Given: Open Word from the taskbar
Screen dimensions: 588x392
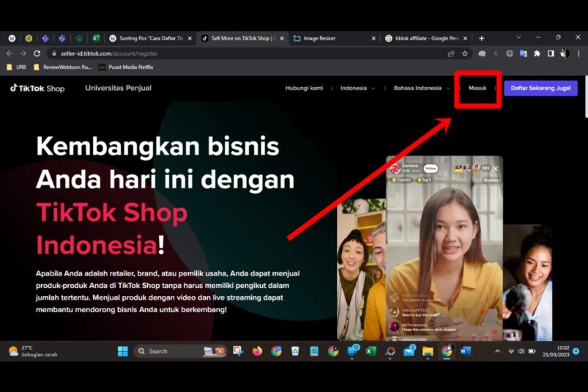Looking at the screenshot, I should [466, 351].
